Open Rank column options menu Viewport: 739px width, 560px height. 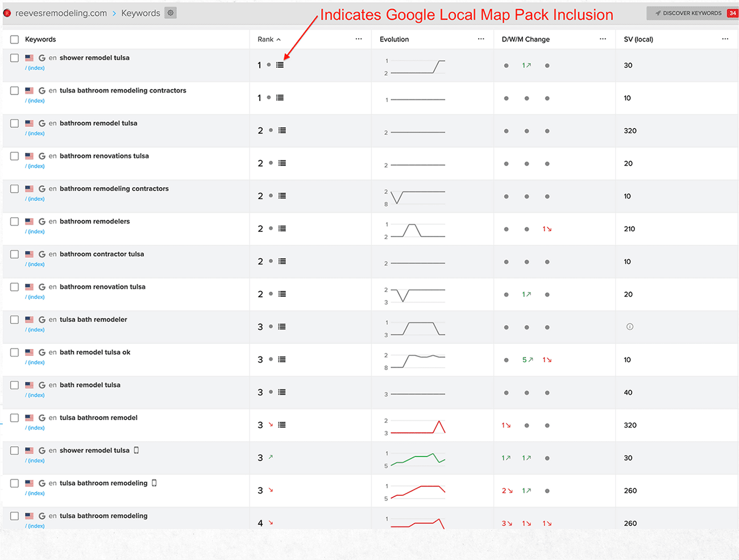coord(358,39)
